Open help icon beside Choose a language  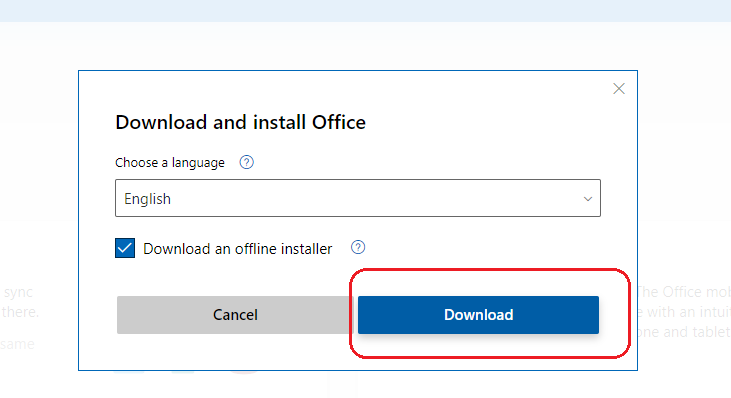[247, 162]
